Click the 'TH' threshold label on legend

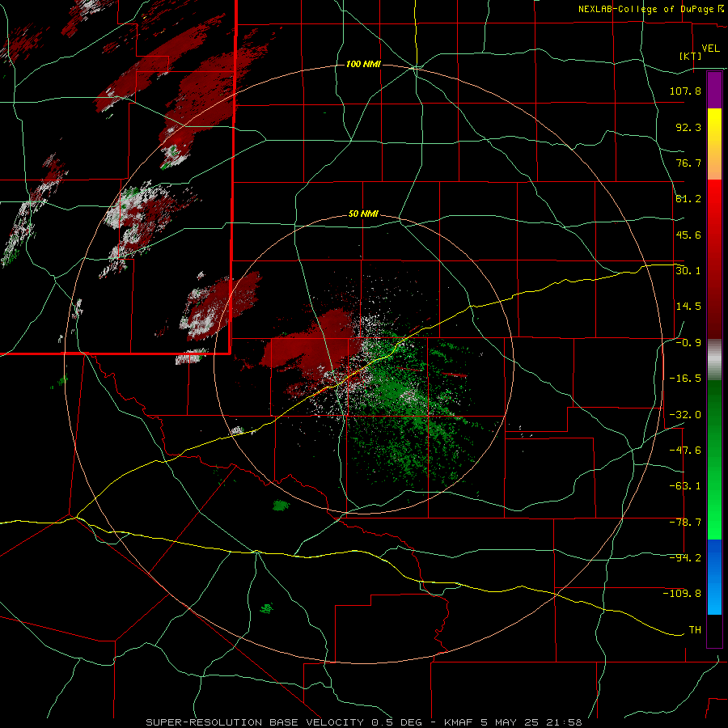695,630
